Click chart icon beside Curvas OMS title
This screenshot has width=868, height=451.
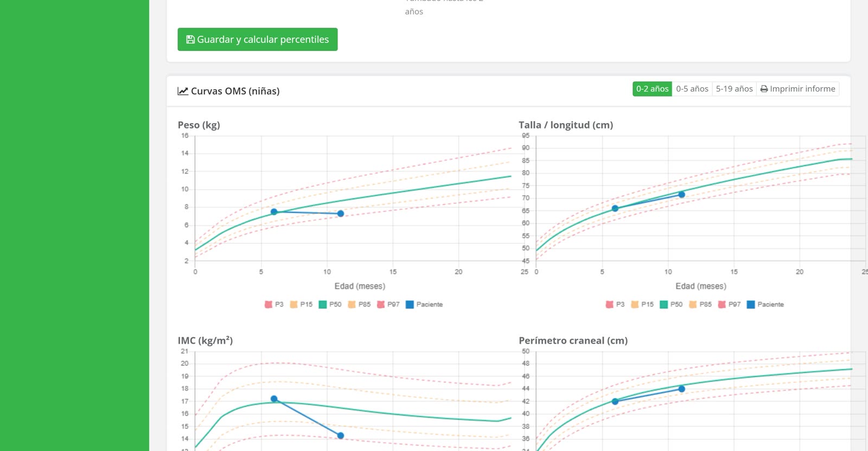pyautogui.click(x=183, y=91)
